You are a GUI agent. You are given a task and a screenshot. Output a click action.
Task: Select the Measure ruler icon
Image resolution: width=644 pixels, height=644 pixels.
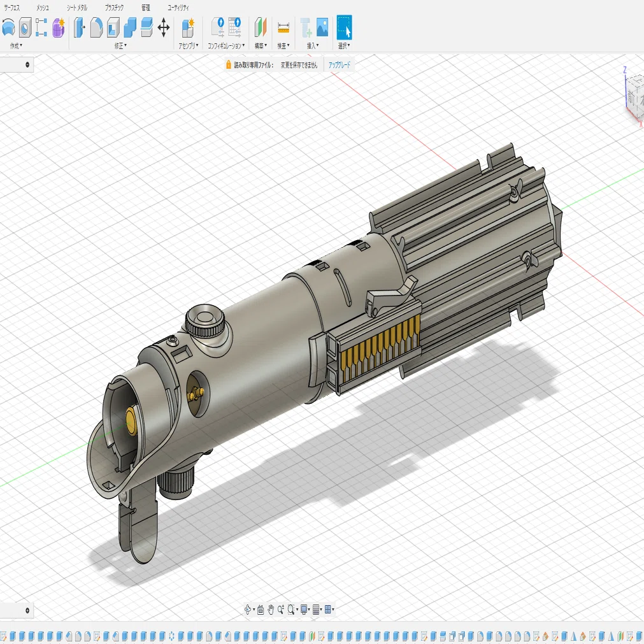pos(283,27)
